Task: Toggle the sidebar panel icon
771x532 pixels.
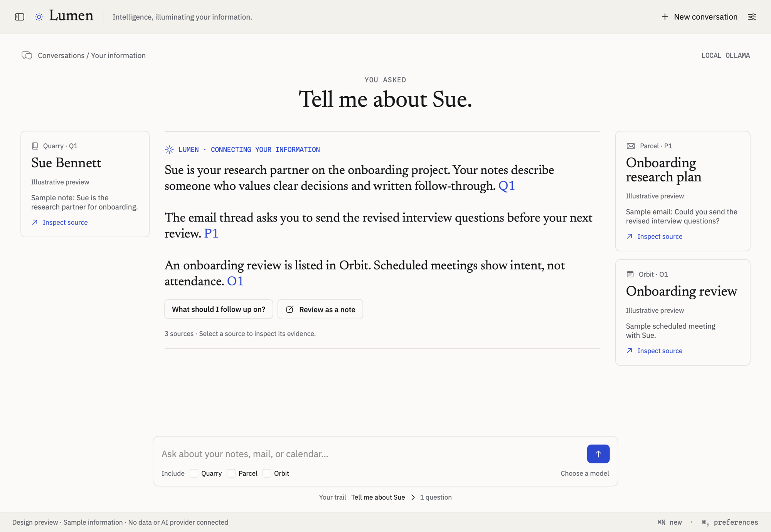Action: 20,17
